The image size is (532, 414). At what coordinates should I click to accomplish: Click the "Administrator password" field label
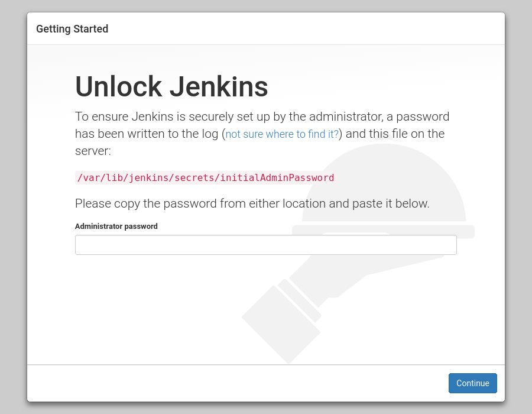click(x=116, y=227)
